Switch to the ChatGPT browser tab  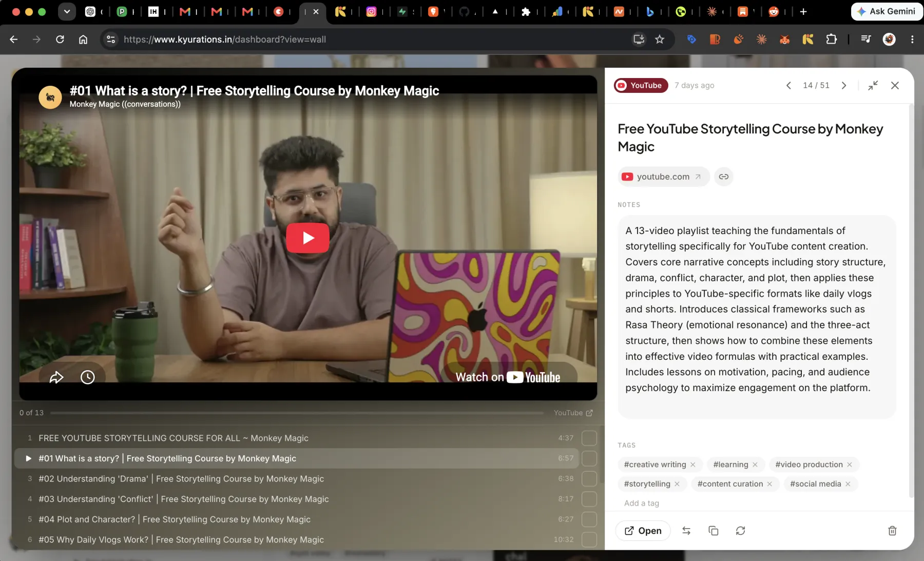pyautogui.click(x=90, y=11)
